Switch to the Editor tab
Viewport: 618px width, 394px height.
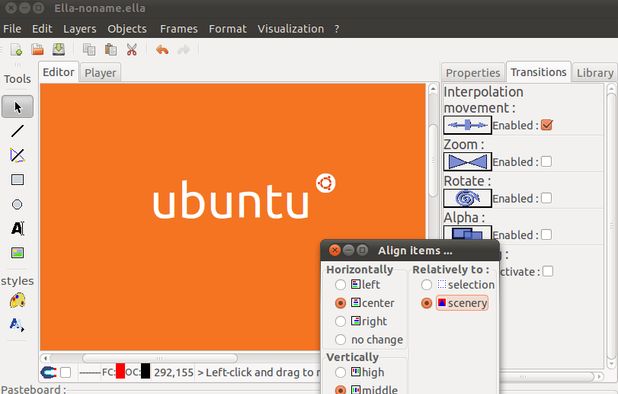click(58, 72)
